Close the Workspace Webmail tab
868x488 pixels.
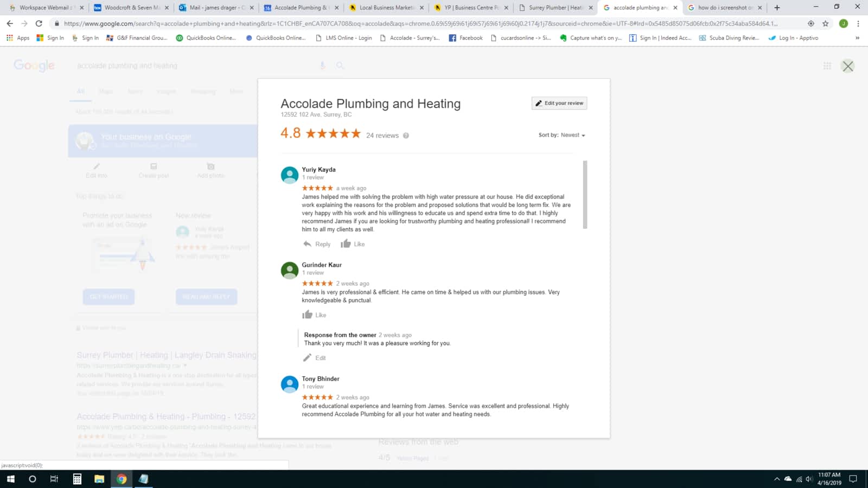click(x=82, y=8)
